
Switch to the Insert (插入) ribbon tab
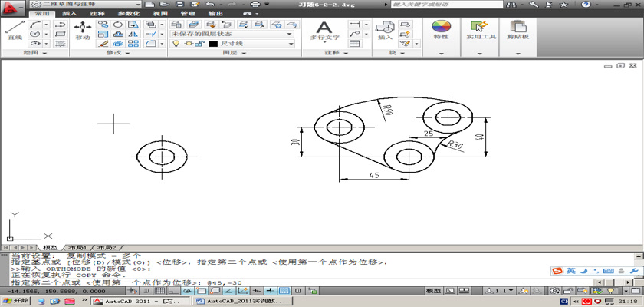pos(69,14)
